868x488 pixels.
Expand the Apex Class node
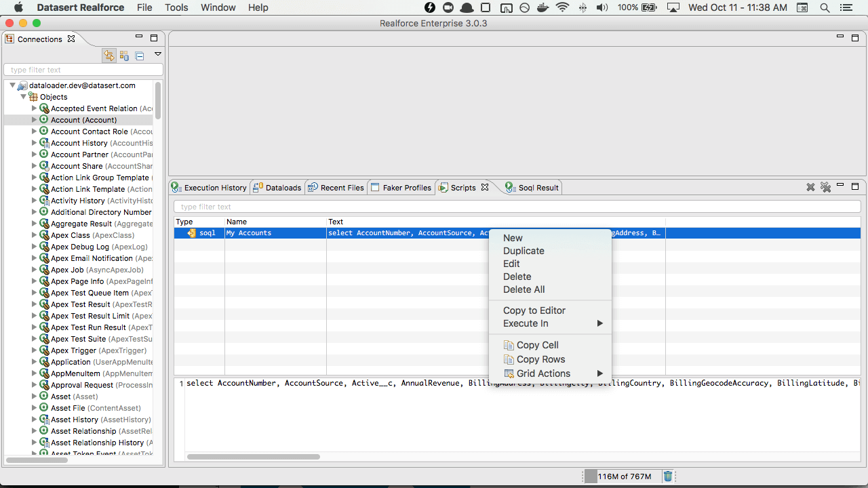tap(35, 235)
